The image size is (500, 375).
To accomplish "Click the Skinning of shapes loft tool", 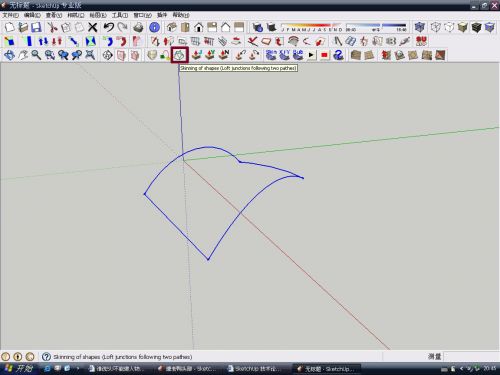I will [180, 55].
